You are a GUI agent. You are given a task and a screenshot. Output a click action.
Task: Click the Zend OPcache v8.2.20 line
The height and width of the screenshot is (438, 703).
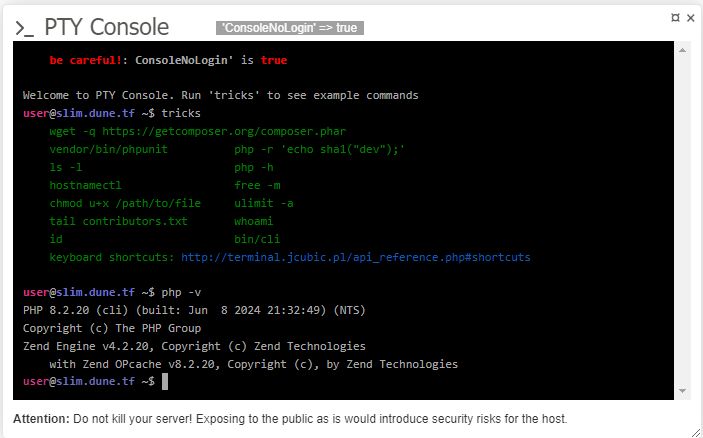point(254,364)
